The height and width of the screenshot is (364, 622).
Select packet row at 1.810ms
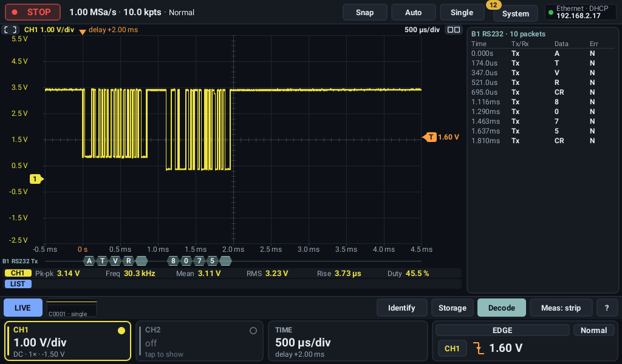click(542, 141)
